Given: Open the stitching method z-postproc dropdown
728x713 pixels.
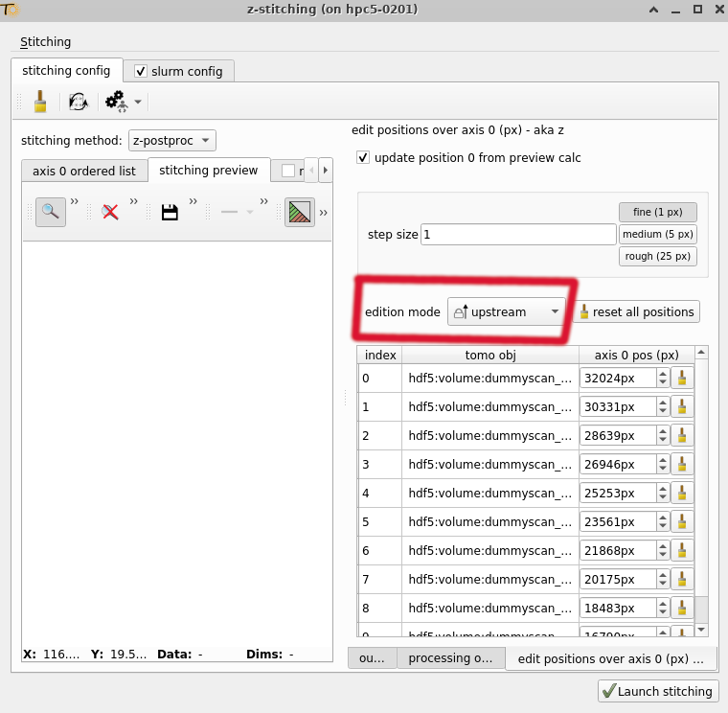Looking at the screenshot, I should click(171, 140).
